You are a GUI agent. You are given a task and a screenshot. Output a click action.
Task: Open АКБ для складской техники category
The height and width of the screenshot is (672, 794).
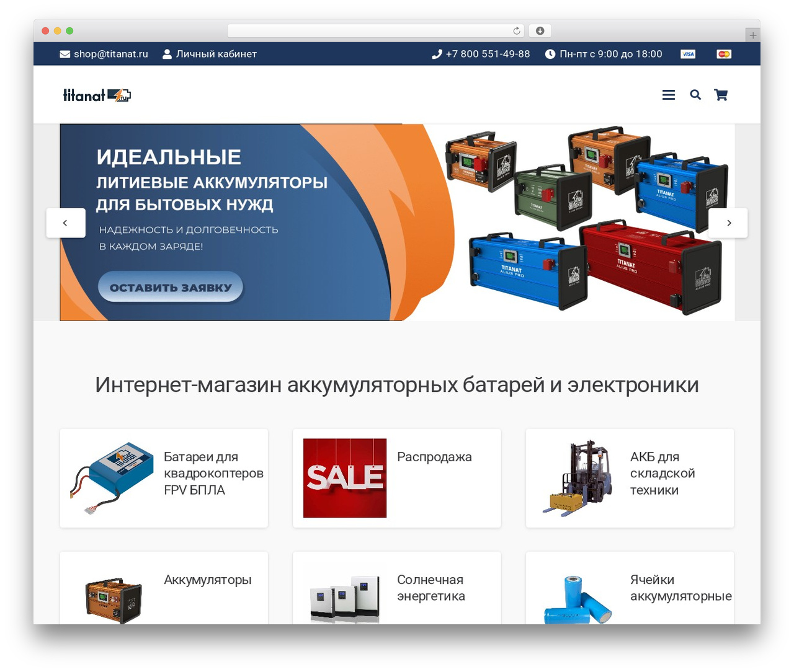tap(630, 478)
